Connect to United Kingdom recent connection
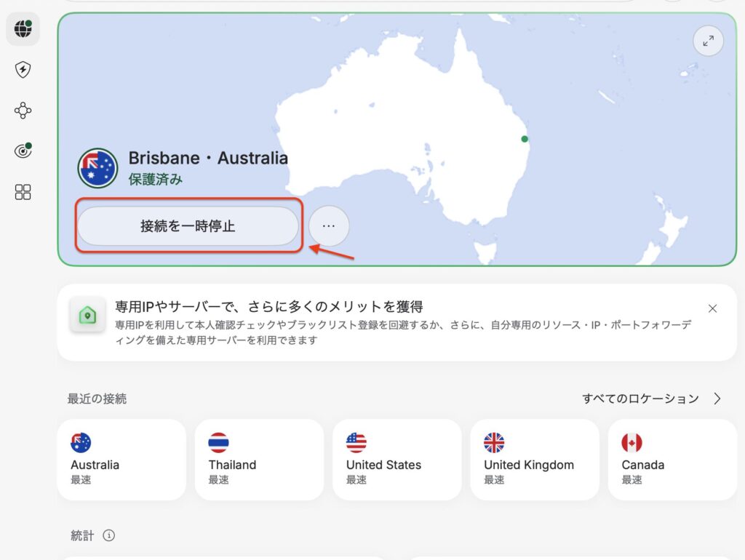The image size is (745, 560). (535, 460)
